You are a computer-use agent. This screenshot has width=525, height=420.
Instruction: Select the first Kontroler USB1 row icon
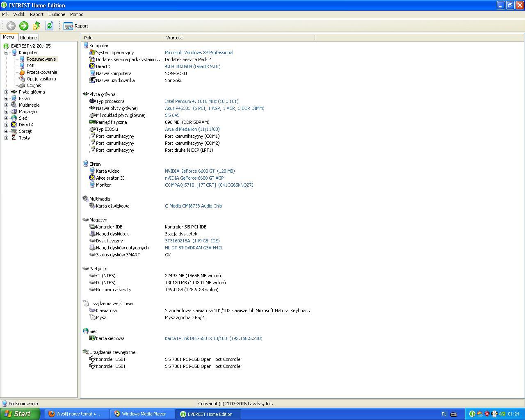(x=92, y=359)
